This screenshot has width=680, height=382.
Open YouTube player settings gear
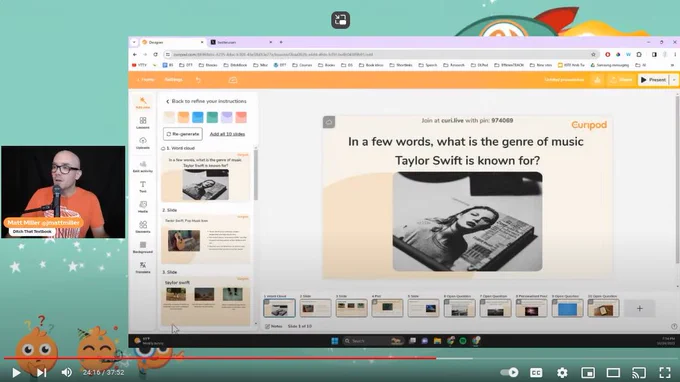click(562, 372)
